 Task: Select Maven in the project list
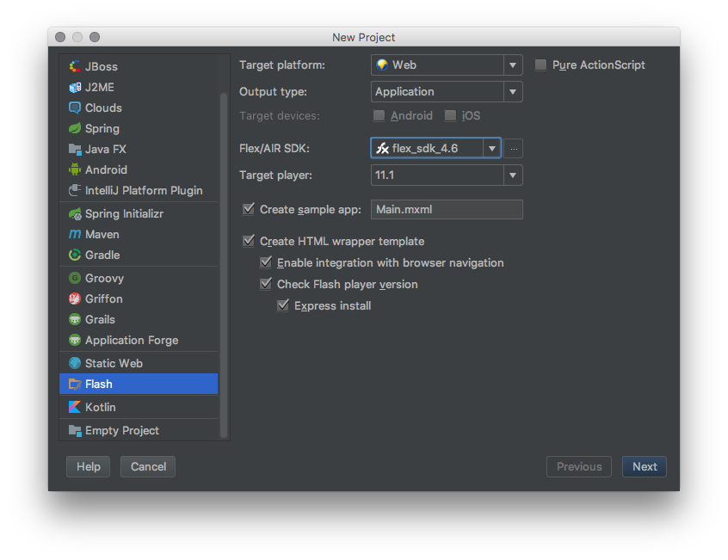(x=102, y=234)
